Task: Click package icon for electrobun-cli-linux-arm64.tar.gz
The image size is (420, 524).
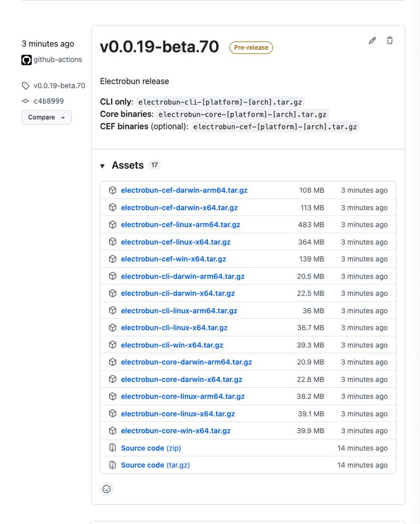Action: [x=113, y=310]
